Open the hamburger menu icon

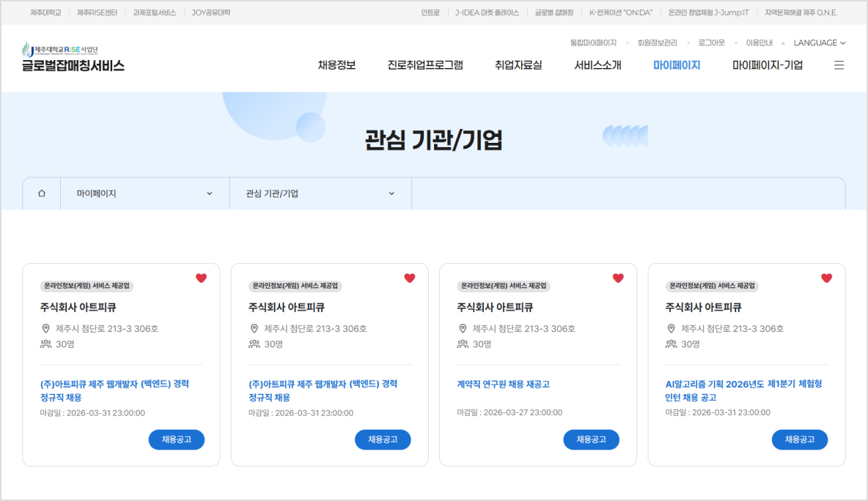(839, 64)
